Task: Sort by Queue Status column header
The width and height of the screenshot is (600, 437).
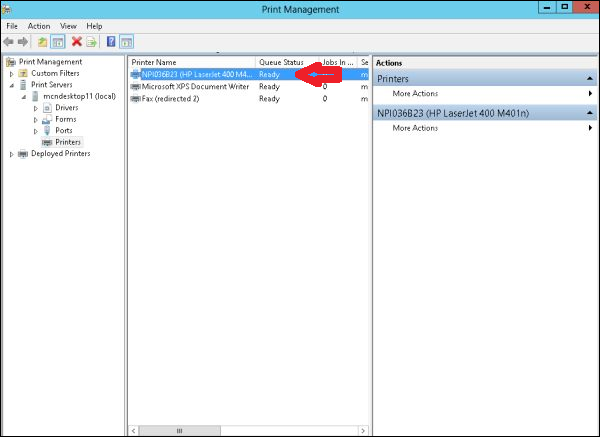Action: (287, 62)
